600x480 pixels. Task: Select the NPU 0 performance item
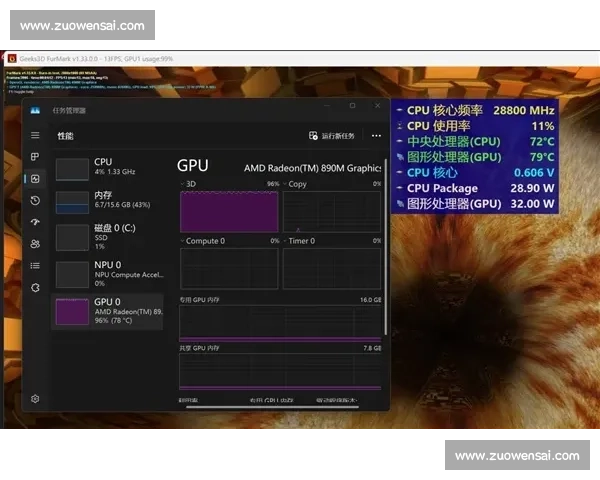point(110,273)
